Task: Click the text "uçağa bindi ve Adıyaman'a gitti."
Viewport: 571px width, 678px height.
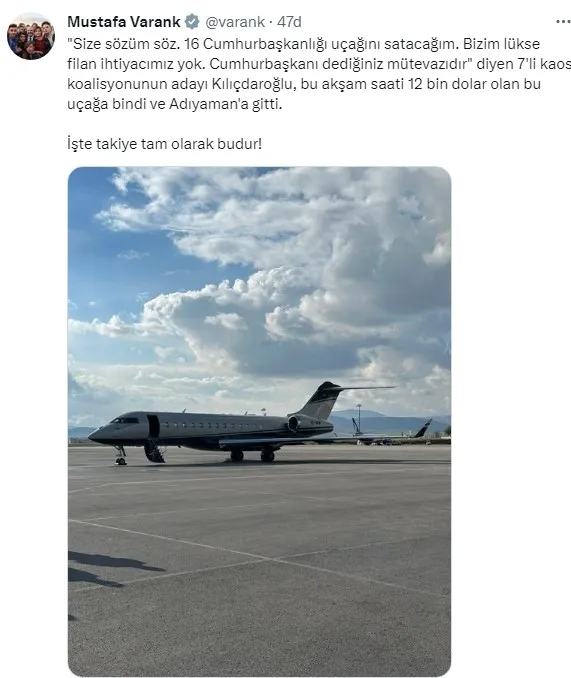Action: point(175,104)
